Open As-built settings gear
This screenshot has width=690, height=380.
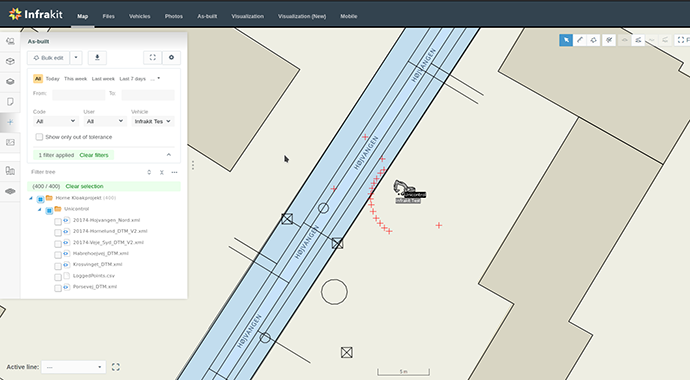coord(171,58)
